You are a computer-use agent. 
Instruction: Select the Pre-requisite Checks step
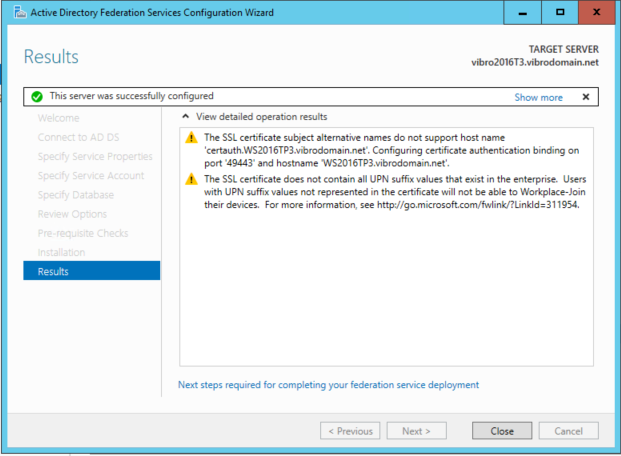pyautogui.click(x=83, y=233)
